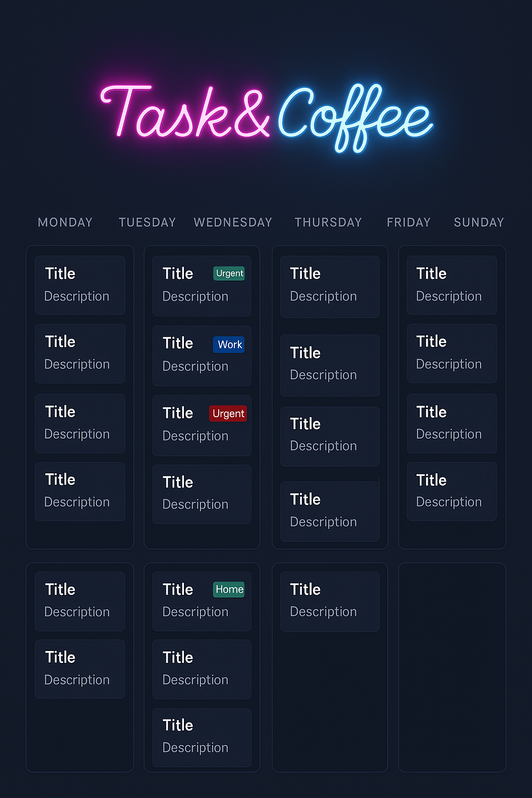Switch to the Thursday tab

[328, 222]
